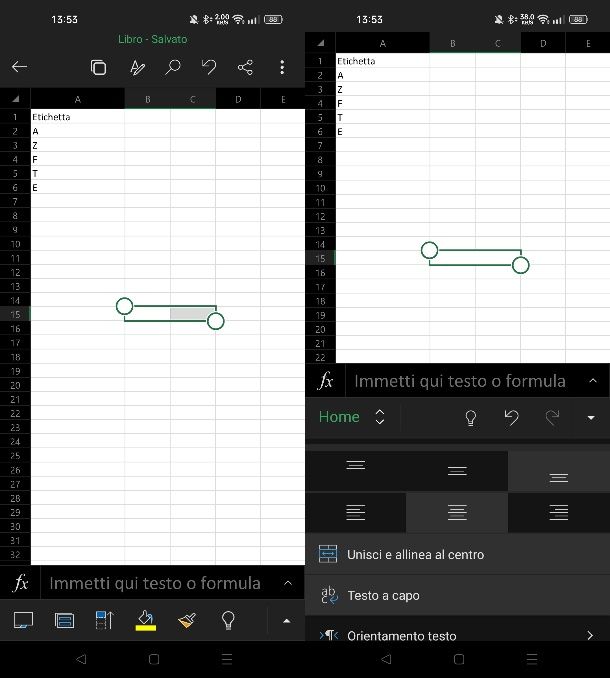Viewport: 610px width, 678px height.
Task: Tap the select-all corner triangle on the left sheet
Action: (x=16, y=99)
